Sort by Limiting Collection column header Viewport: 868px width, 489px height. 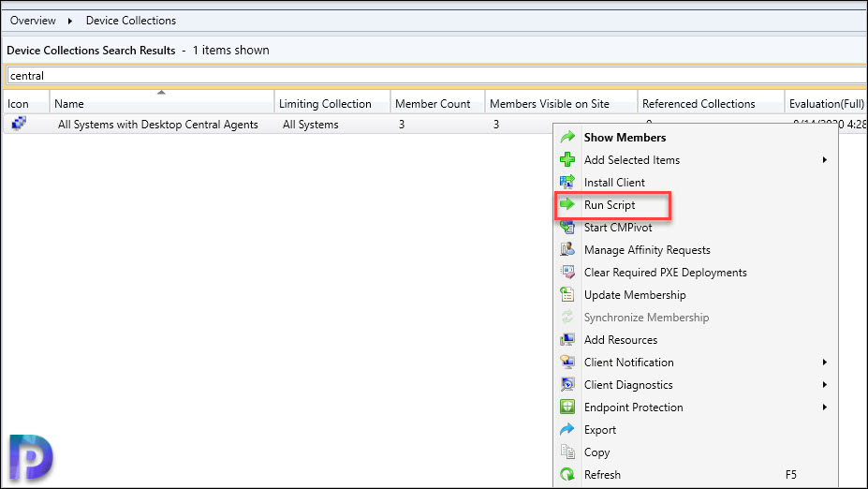pyautogui.click(x=332, y=104)
